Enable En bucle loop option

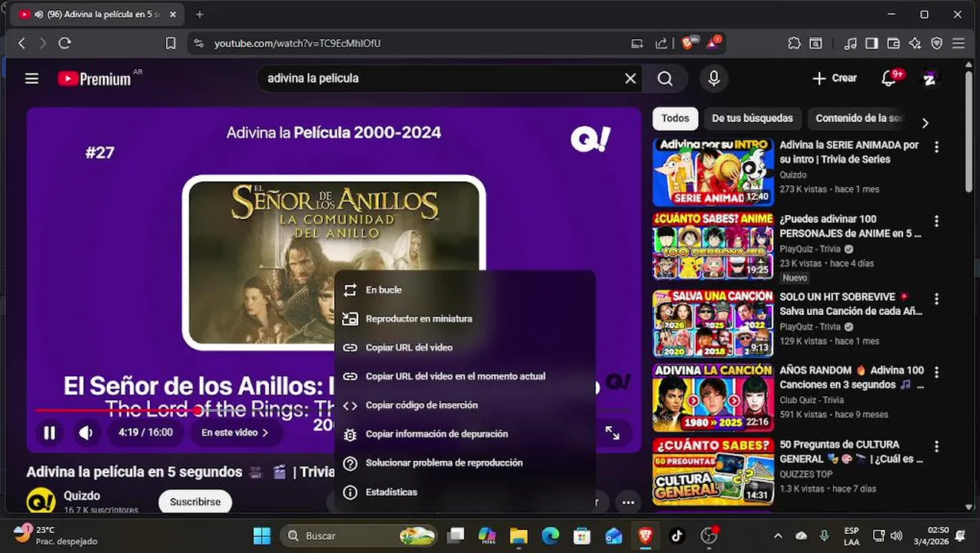pos(465,290)
